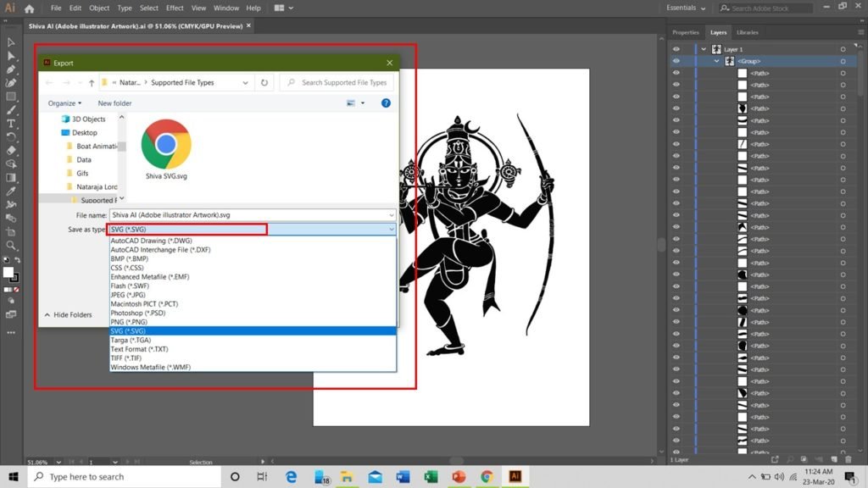Select the Eraser tool

coord(10,151)
